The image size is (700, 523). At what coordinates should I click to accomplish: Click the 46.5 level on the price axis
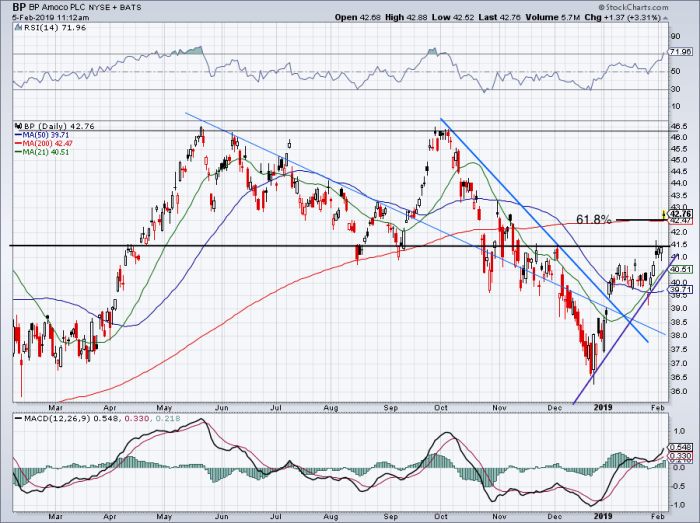[679, 126]
